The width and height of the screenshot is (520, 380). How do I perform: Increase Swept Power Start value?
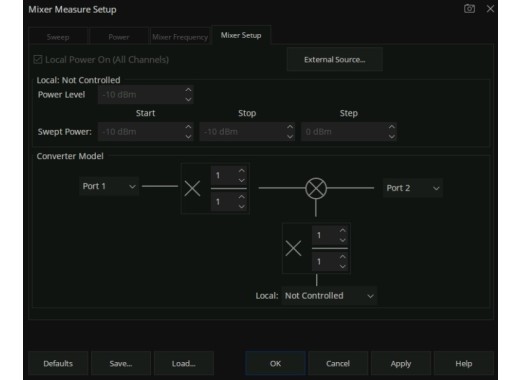click(x=188, y=127)
